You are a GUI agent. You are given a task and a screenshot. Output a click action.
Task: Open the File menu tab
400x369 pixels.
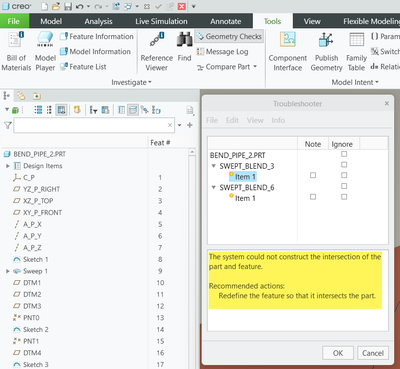click(14, 21)
